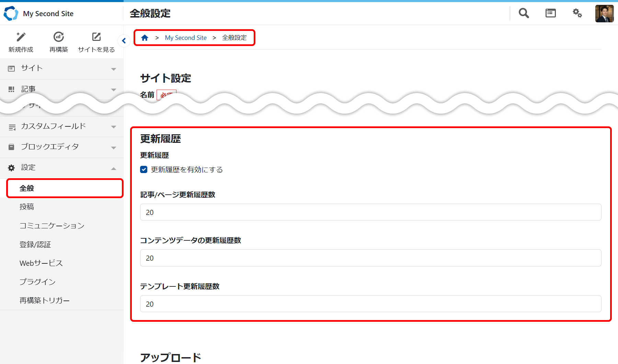Open the 再構築トリガー settings item

45,300
